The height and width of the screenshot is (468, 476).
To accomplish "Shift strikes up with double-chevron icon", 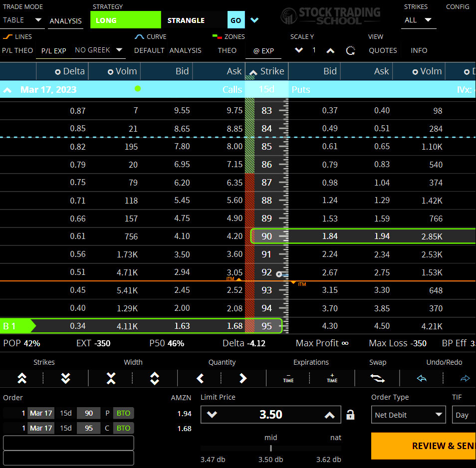I will [22, 378].
